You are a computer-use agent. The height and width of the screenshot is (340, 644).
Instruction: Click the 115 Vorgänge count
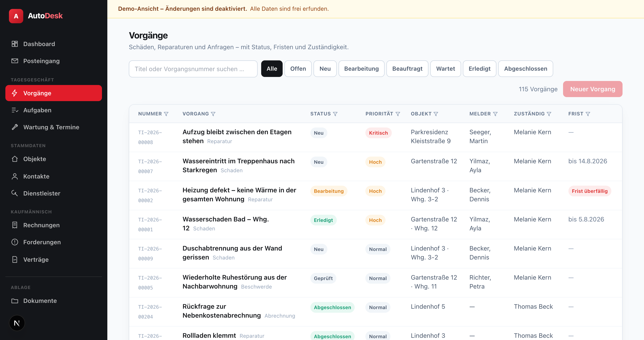click(538, 89)
